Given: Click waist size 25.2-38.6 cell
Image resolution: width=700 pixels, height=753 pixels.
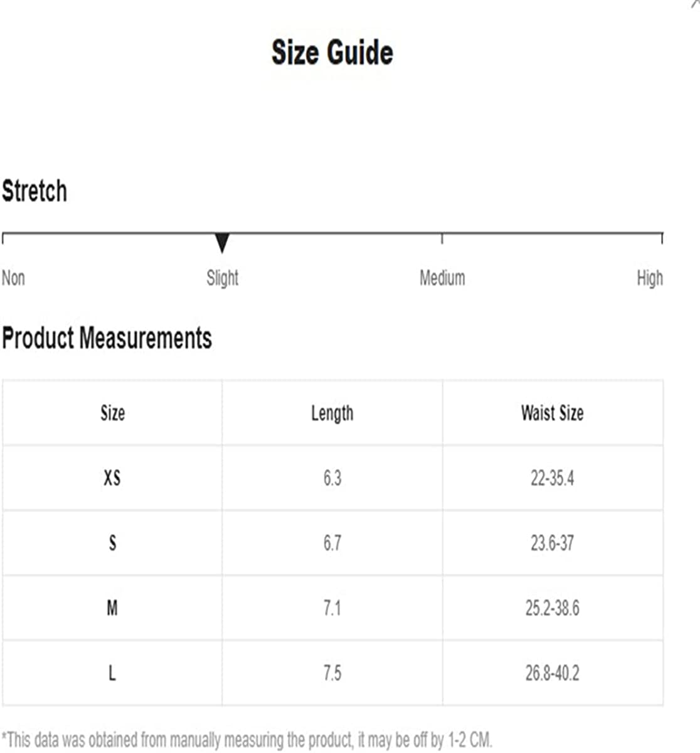Looking at the screenshot, I should [x=553, y=608].
